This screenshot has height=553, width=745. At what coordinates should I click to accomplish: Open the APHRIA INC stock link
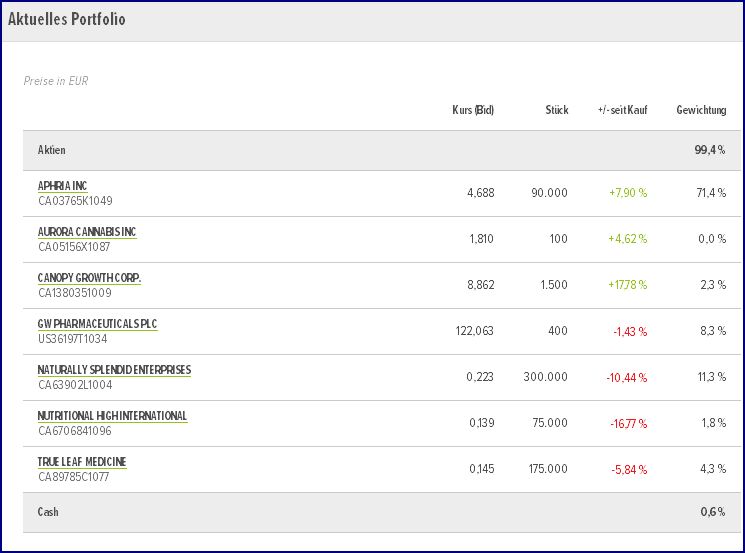[x=62, y=186]
